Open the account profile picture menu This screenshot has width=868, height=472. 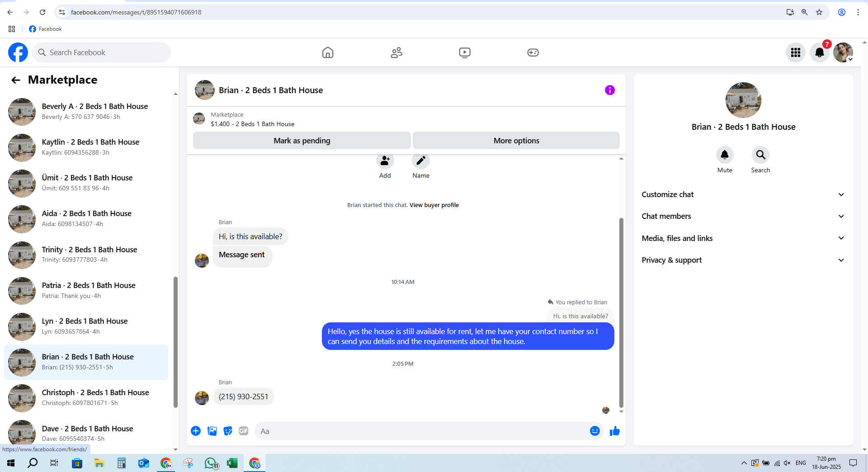[843, 52]
